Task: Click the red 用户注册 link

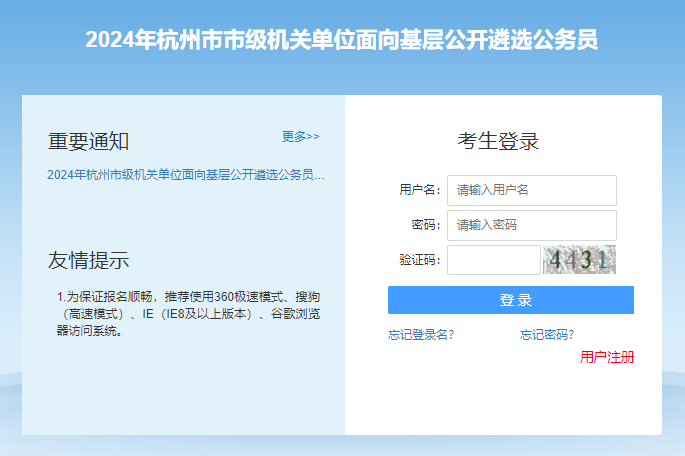Action: click(x=607, y=357)
